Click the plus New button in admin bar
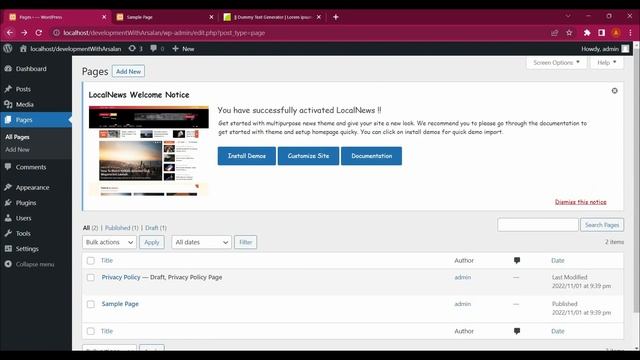 point(183,49)
